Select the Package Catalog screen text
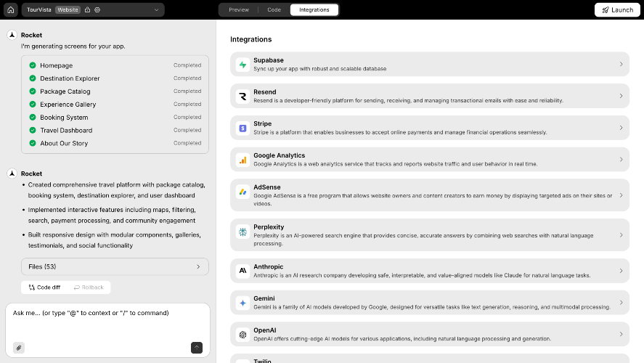This screenshot has width=644, height=363. (x=65, y=91)
